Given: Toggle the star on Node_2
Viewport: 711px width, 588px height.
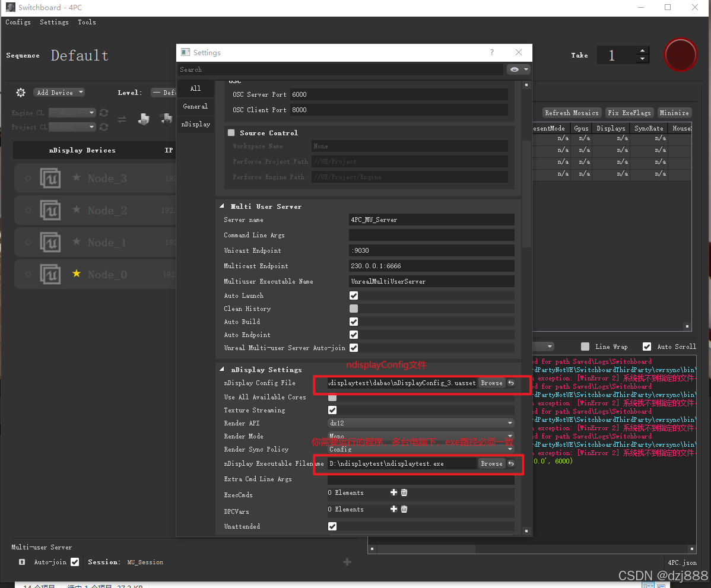Looking at the screenshot, I should click(77, 209).
